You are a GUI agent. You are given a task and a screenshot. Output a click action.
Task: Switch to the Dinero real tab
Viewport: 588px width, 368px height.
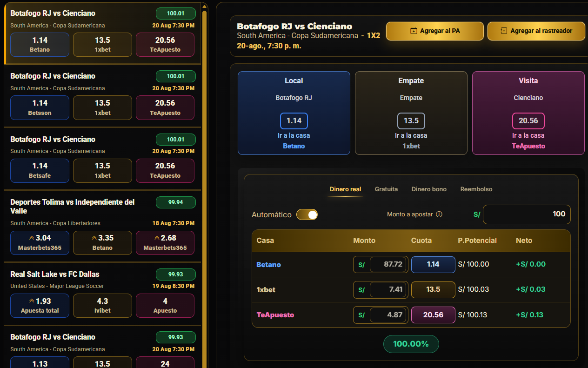(345, 189)
